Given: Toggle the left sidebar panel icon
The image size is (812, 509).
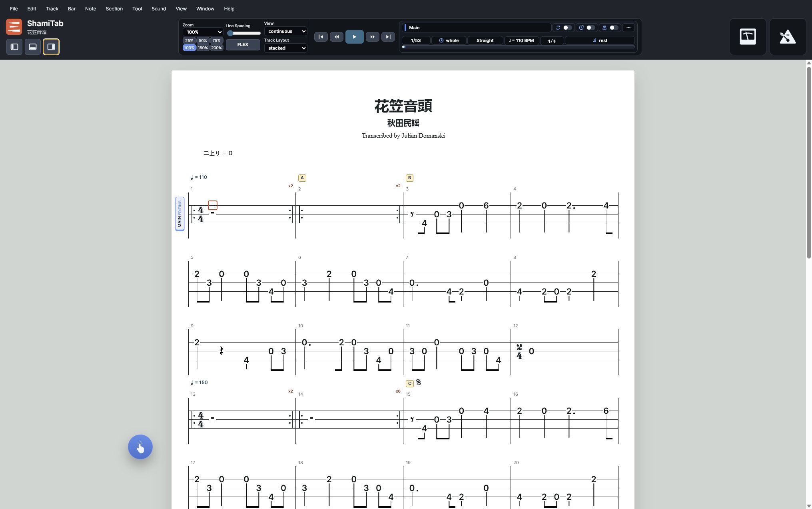Looking at the screenshot, I should point(14,47).
